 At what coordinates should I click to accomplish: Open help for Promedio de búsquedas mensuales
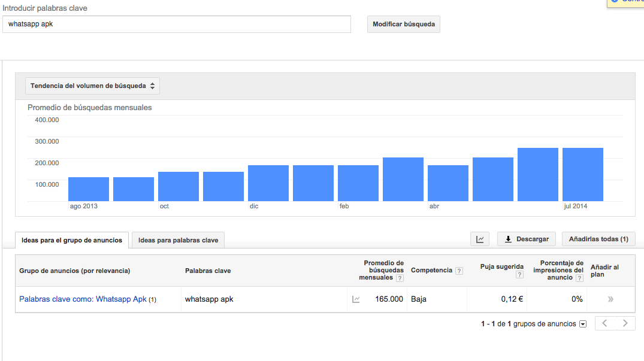[400, 278]
